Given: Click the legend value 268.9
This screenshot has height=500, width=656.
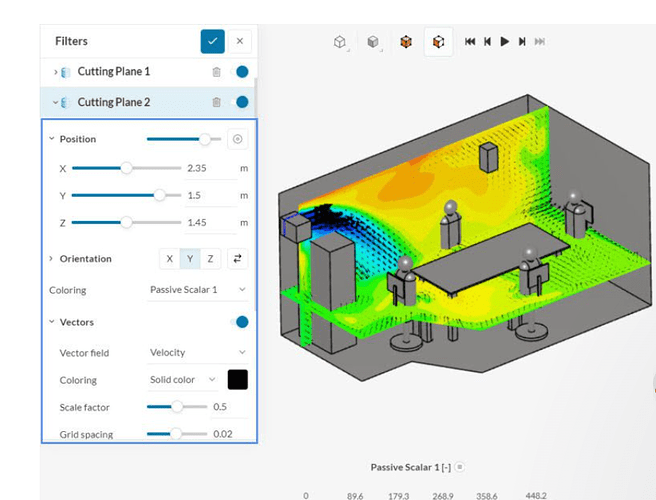Looking at the screenshot, I should (x=443, y=496).
